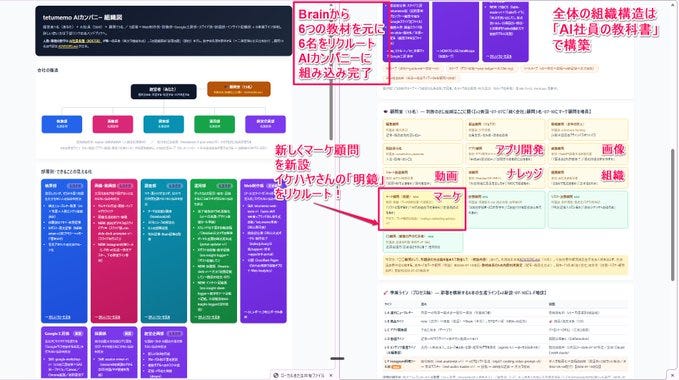Select the image advisor card
Image resolution: width=679 pixels, height=380 pixels.
tap(587, 154)
